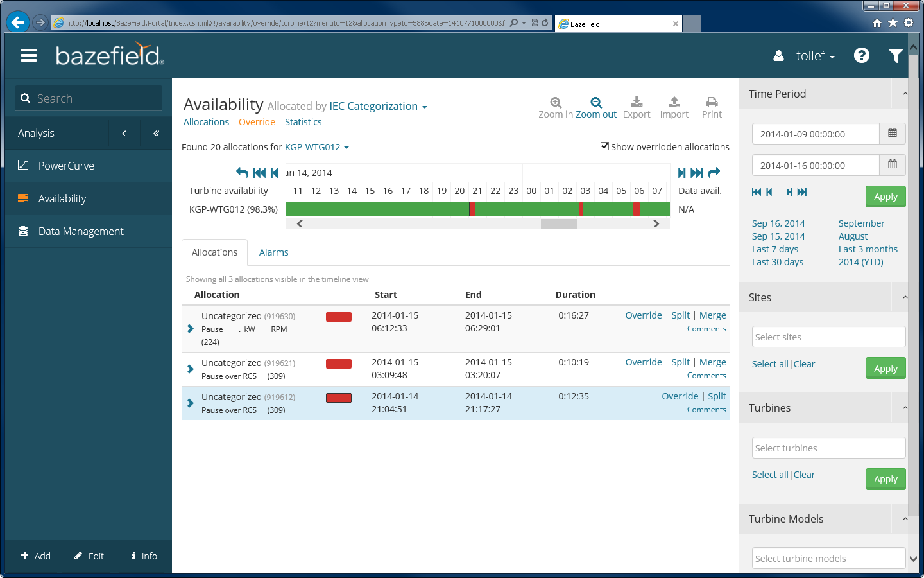Open the Override subpage link
Screen dimensions: 924x578
point(257,122)
